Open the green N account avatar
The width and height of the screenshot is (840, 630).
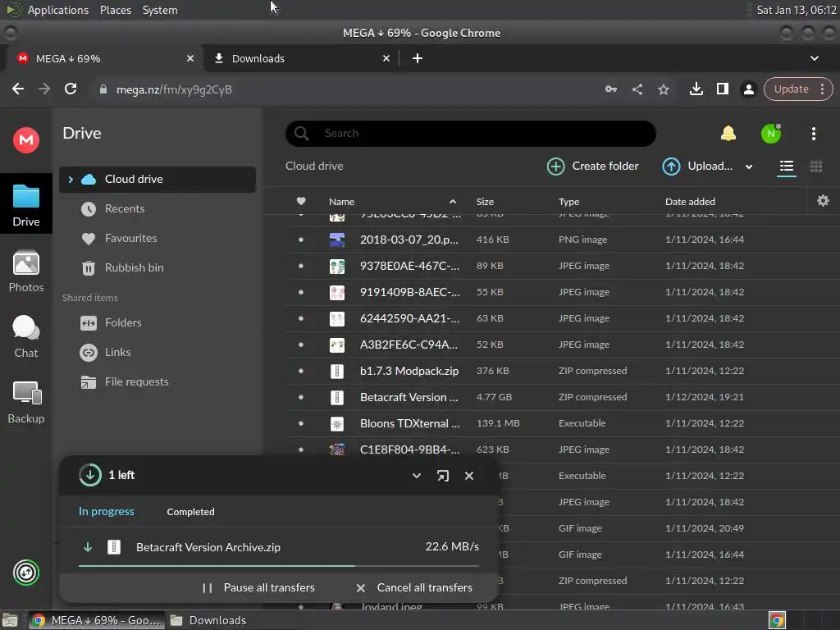pyautogui.click(x=771, y=134)
